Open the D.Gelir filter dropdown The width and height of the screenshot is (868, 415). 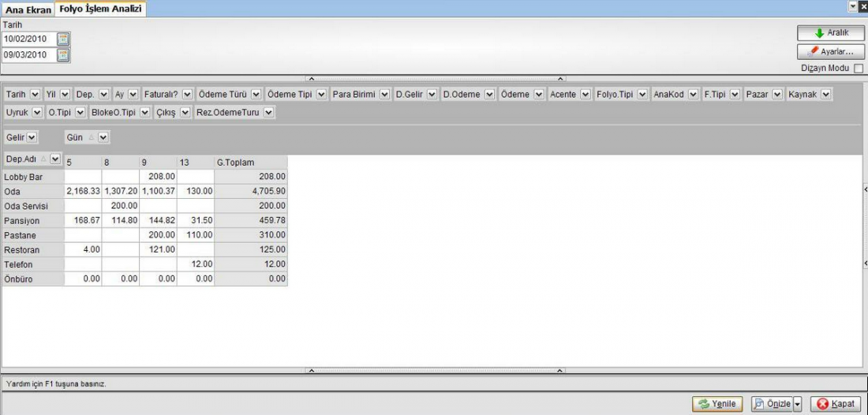click(432, 95)
